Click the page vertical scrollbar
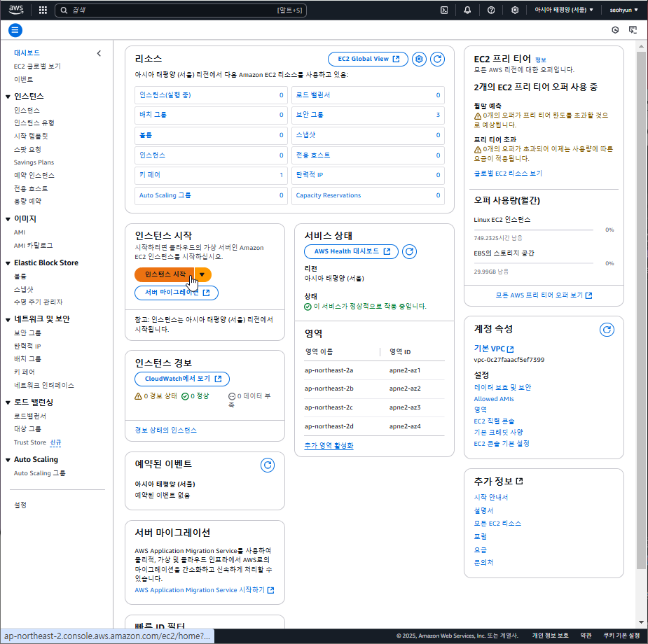The height and width of the screenshot is (644, 648). coord(642,309)
